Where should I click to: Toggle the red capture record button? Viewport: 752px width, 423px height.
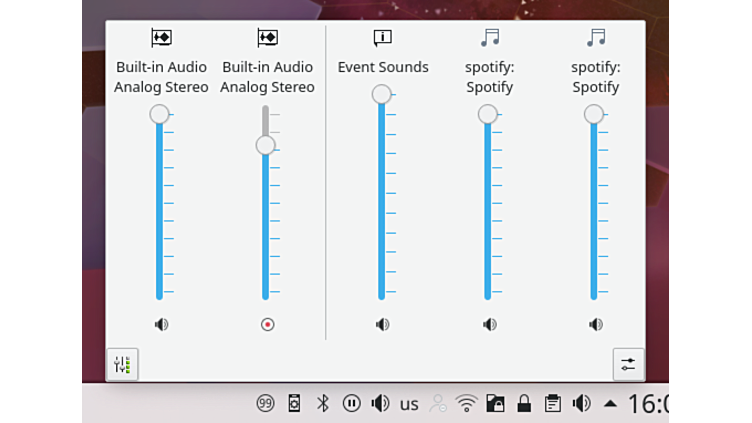[267, 324]
